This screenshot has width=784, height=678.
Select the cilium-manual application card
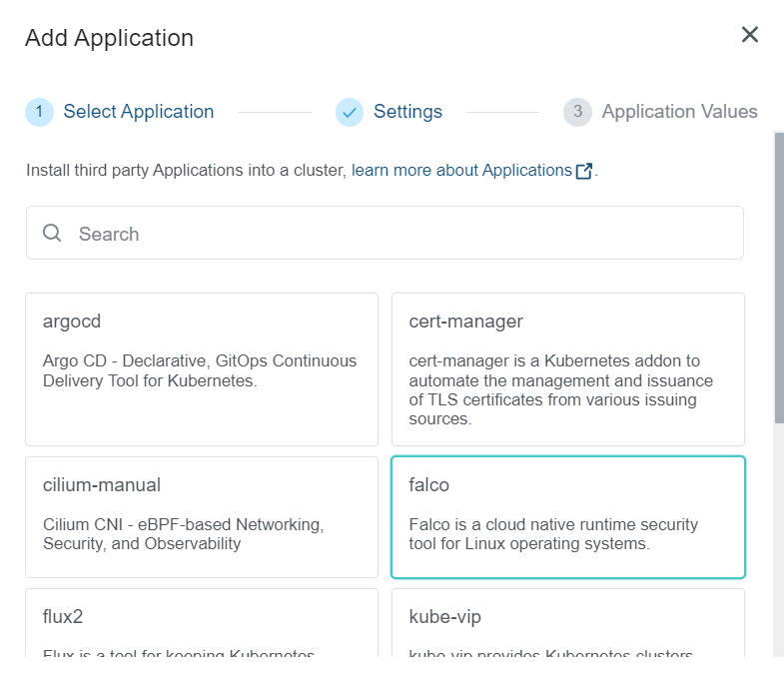point(202,517)
